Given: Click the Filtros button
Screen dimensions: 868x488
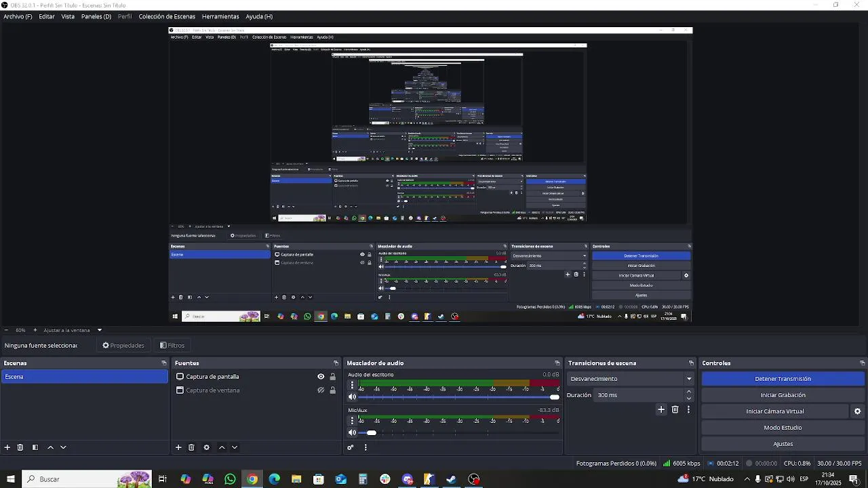Looking at the screenshot, I should tap(172, 346).
